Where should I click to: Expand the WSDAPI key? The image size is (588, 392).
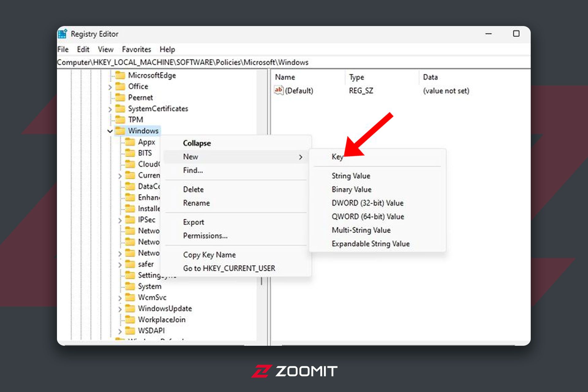(120, 332)
